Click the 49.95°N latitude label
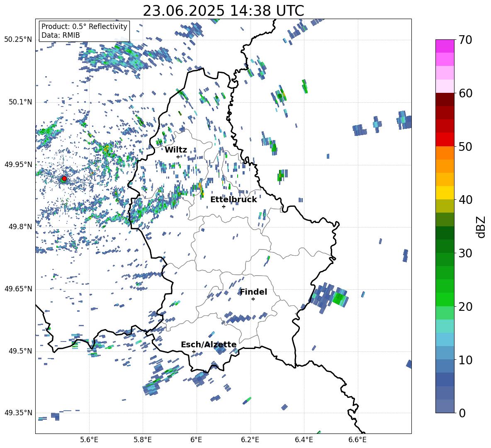491x448 pixels. [x=18, y=164]
